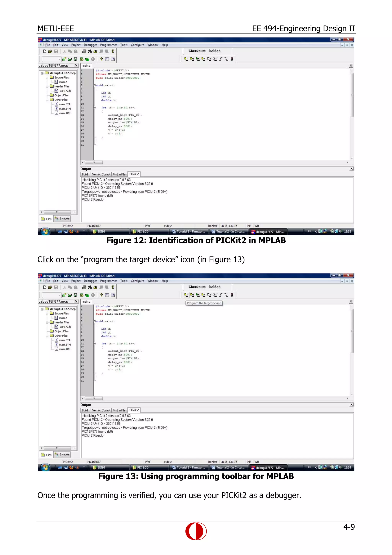Image resolution: width=392 pixels, height=555 pixels.
Task: Click the volume tray icon in Figure 13 taskbar
Action: (x=341, y=467)
